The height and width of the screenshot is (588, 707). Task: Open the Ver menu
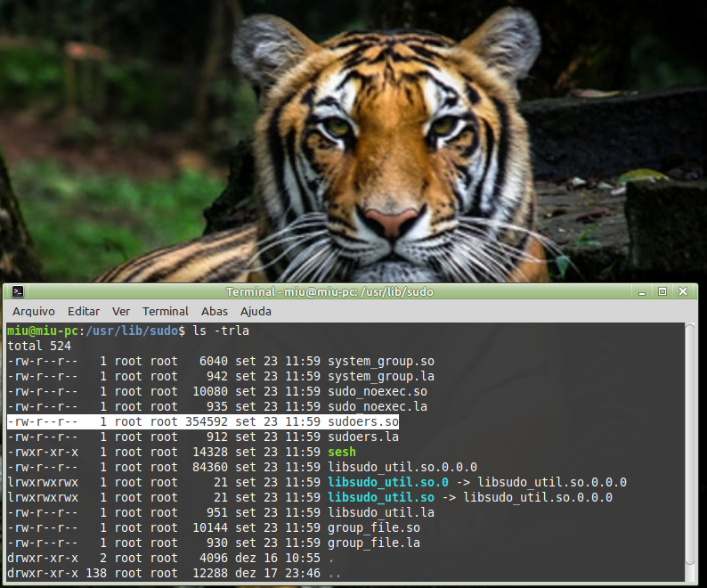[121, 312]
